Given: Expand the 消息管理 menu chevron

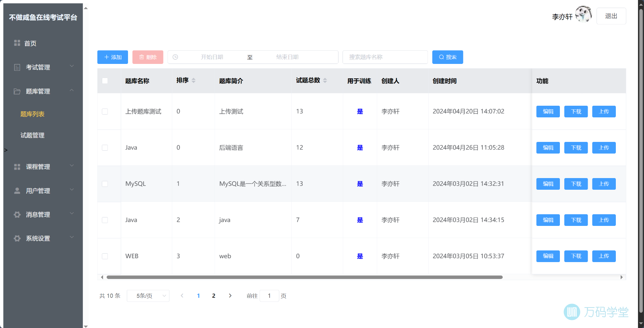Looking at the screenshot, I should click(x=72, y=213).
